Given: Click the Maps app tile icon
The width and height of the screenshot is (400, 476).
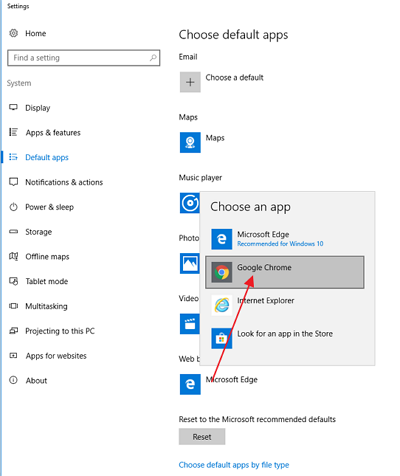Looking at the screenshot, I should point(190,142).
